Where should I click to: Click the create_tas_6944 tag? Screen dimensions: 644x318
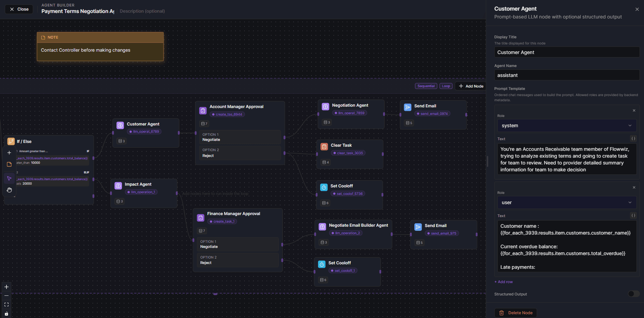[227, 115]
